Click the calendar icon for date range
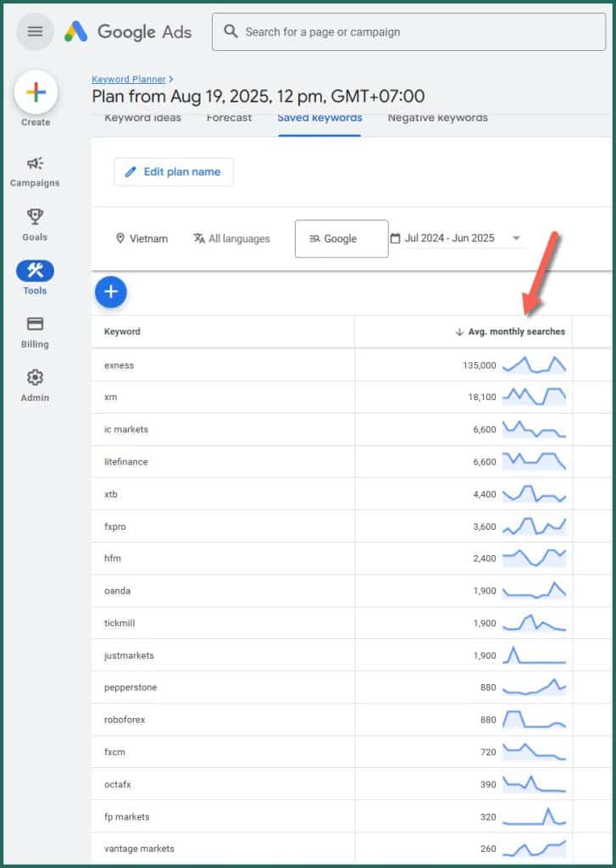The height and width of the screenshot is (868, 616). (395, 238)
